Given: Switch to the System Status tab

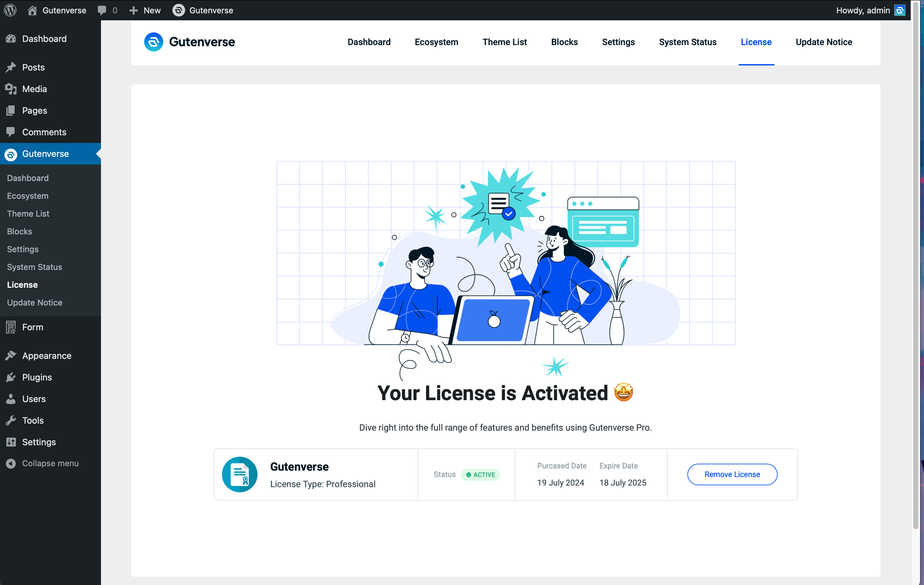Looking at the screenshot, I should click(688, 42).
